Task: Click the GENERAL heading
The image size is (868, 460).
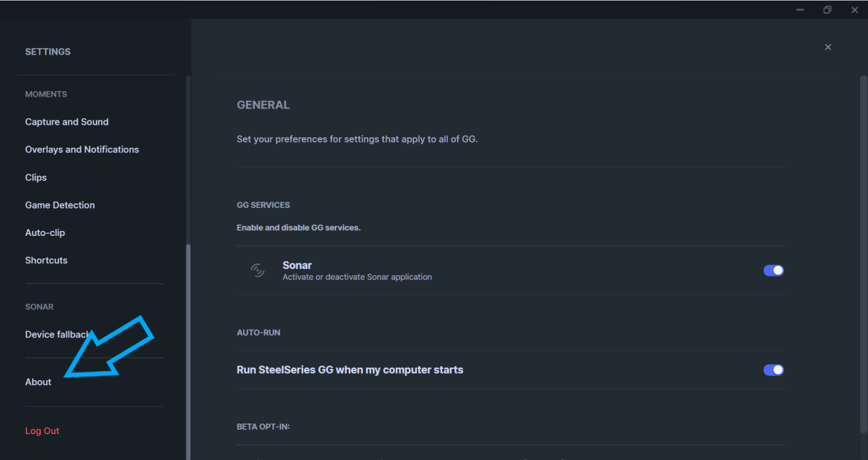Action: 263,105
